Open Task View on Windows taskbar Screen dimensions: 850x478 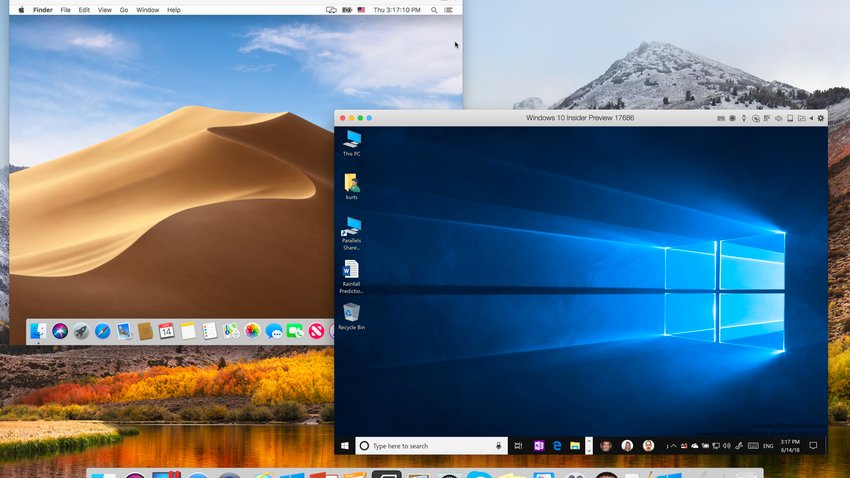(518, 445)
